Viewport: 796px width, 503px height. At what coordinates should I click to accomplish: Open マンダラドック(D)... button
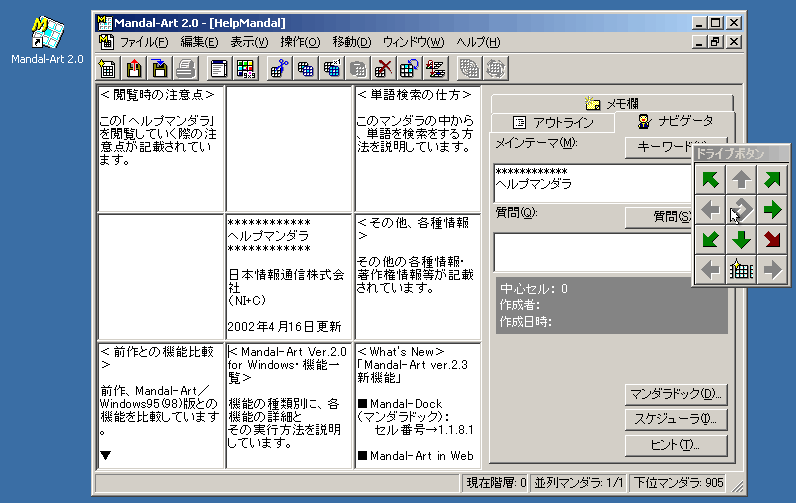[676, 394]
